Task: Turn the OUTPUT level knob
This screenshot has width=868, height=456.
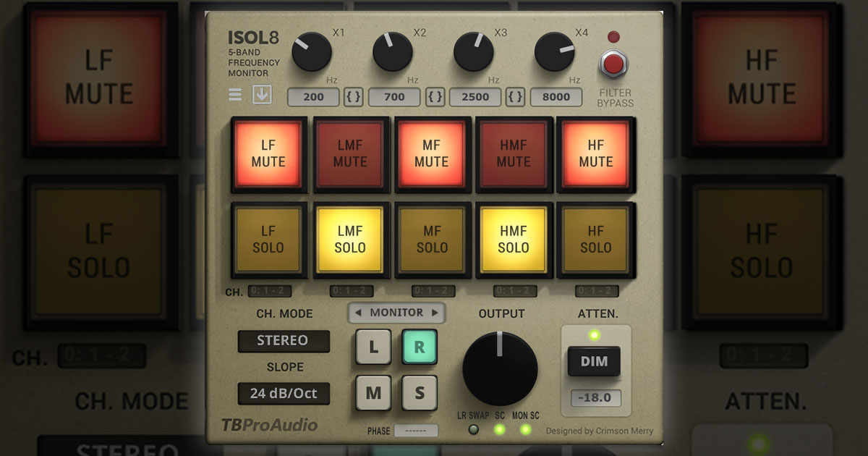Action: (500, 369)
